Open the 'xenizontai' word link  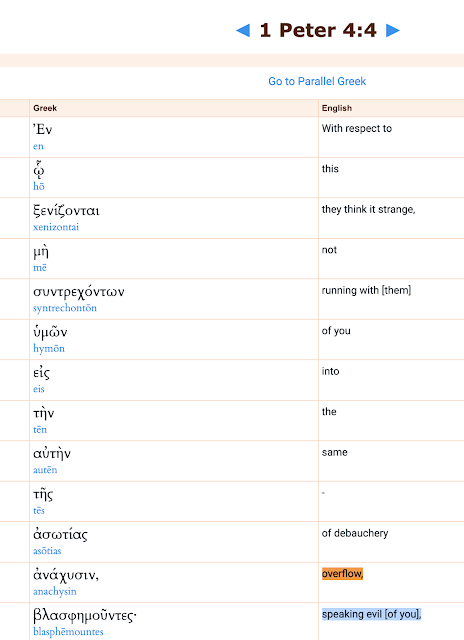click(x=56, y=227)
